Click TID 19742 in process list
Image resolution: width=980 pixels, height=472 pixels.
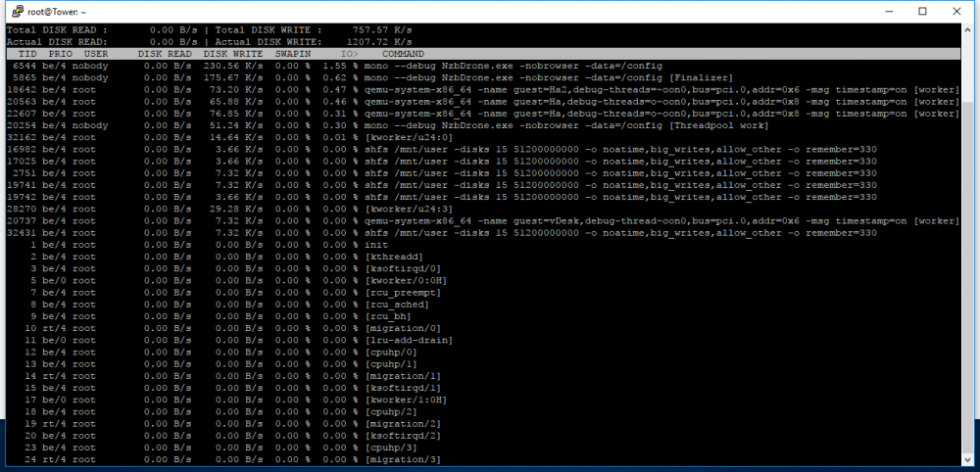(x=23, y=197)
